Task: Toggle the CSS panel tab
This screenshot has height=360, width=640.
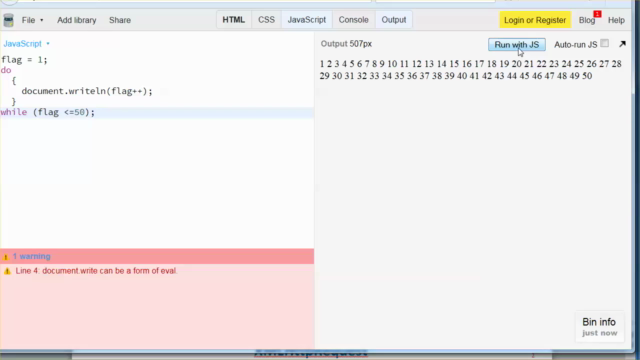Action: 266,20
